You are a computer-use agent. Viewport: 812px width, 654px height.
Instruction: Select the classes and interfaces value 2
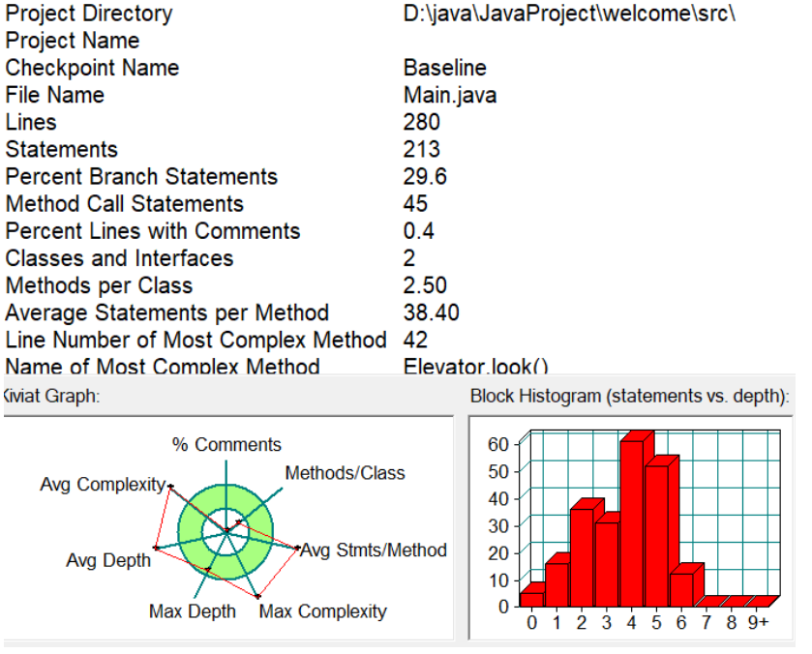point(409,258)
